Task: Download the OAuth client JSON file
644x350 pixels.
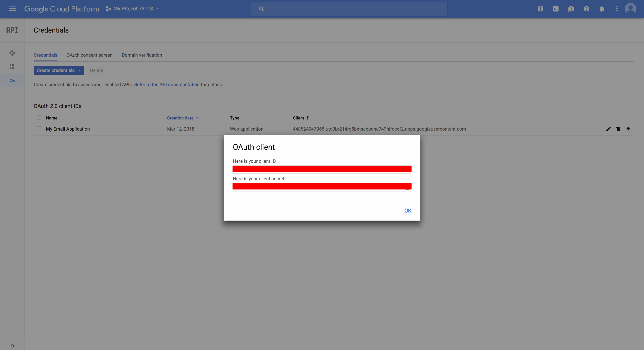Action: 629,129
